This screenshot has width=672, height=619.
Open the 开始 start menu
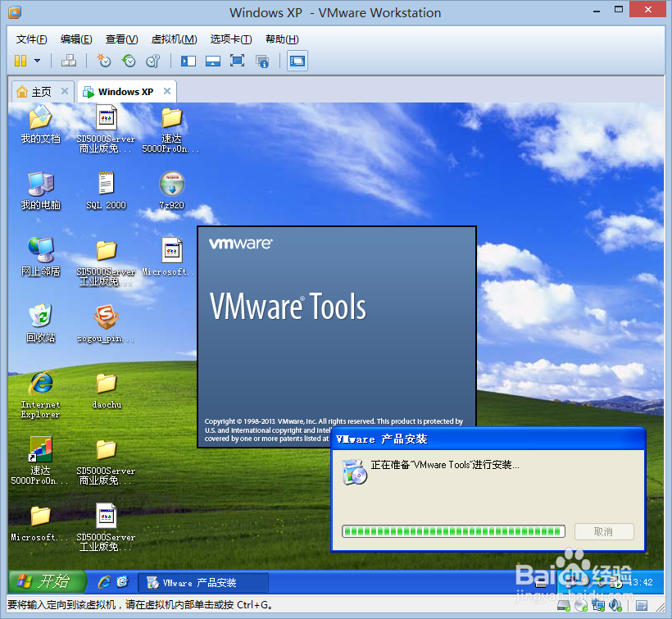click(46, 582)
